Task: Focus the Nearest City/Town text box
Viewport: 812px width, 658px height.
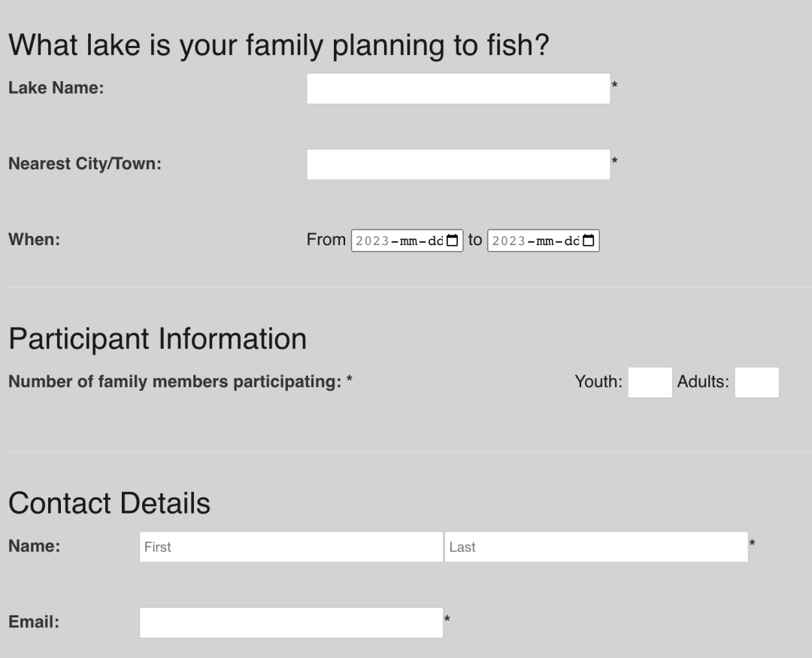Action: coord(458,165)
